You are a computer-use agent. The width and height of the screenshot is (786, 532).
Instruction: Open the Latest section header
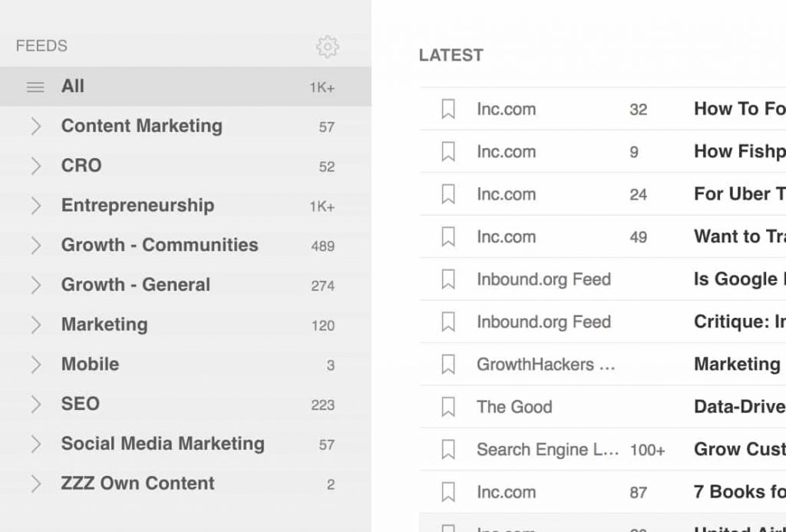tap(451, 55)
